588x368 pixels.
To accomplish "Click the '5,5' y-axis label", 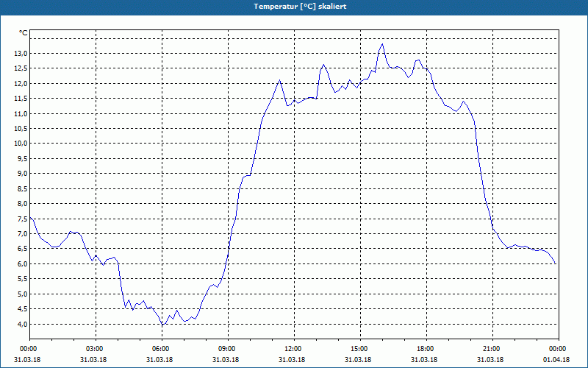I will coord(22,279).
